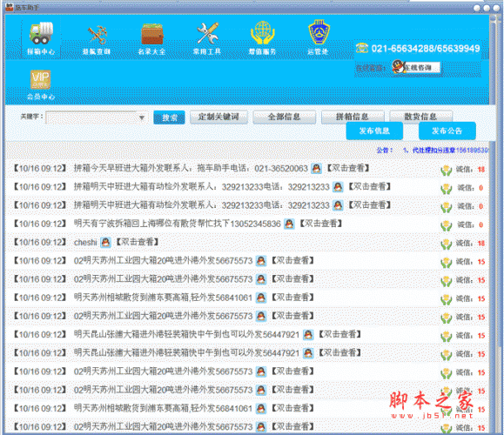Select message 拼箱今天早班进大箱外发联系人

(191, 168)
